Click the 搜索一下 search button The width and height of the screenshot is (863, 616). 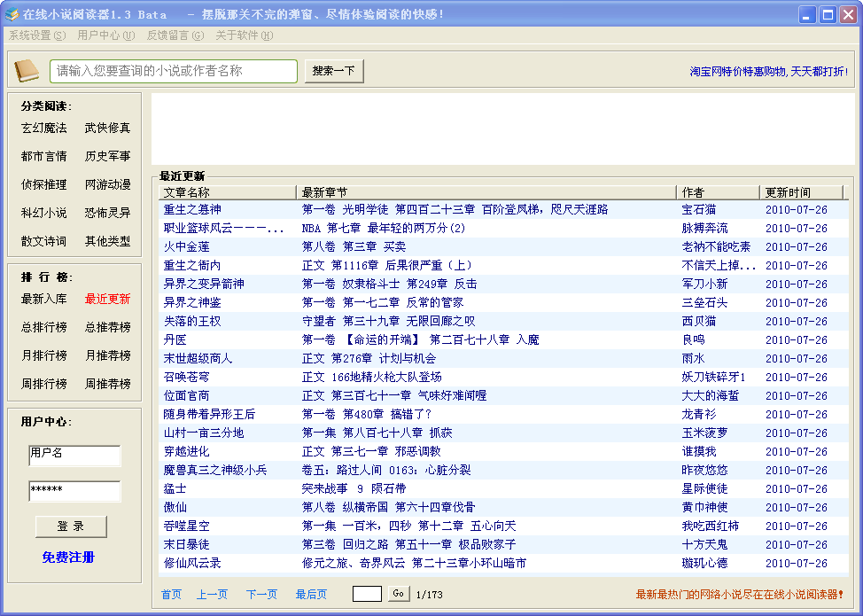pos(334,71)
